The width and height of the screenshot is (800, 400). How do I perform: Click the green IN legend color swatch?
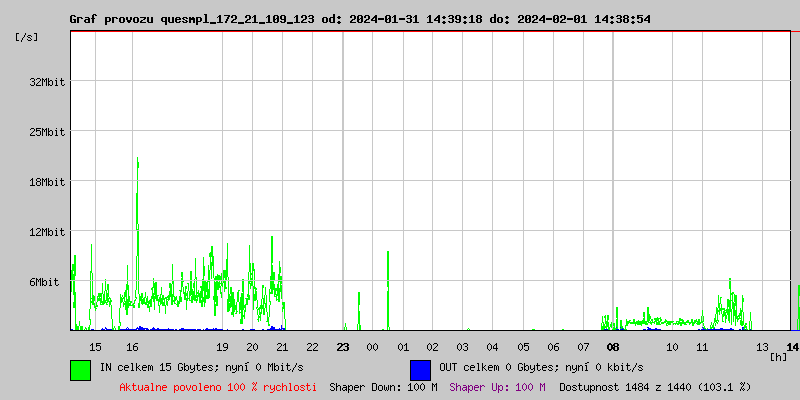[80, 369]
